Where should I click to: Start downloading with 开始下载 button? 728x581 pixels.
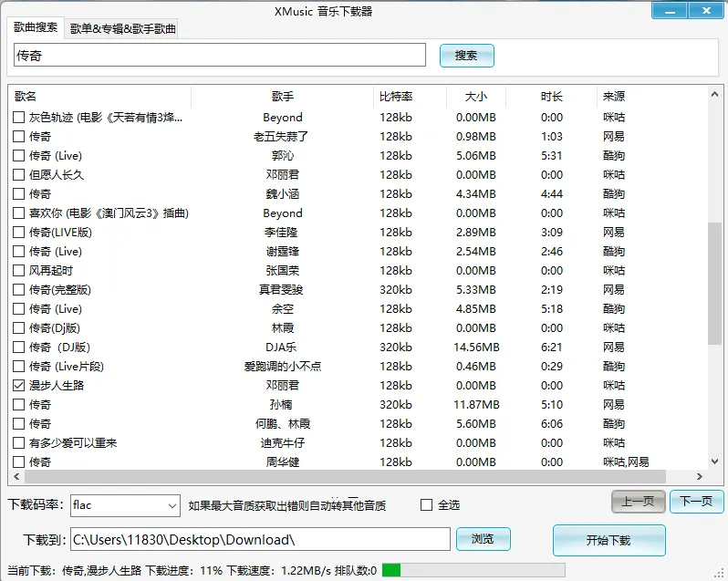608,540
